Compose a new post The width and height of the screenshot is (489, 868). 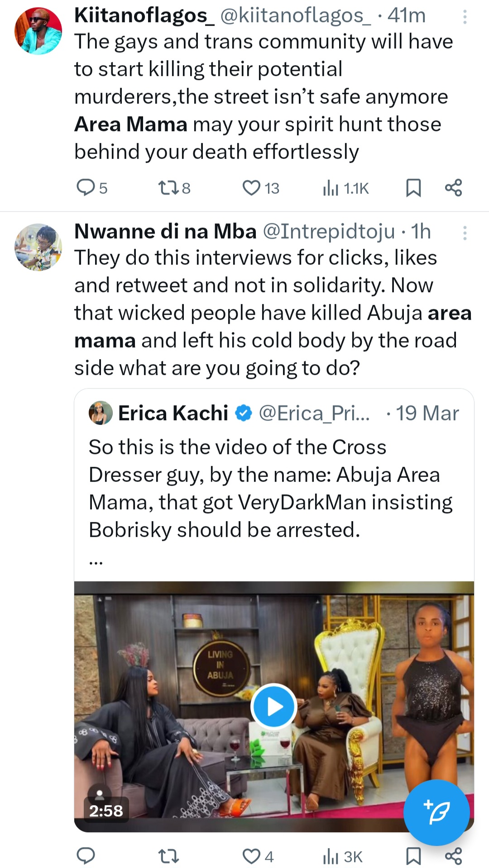pos(436,812)
